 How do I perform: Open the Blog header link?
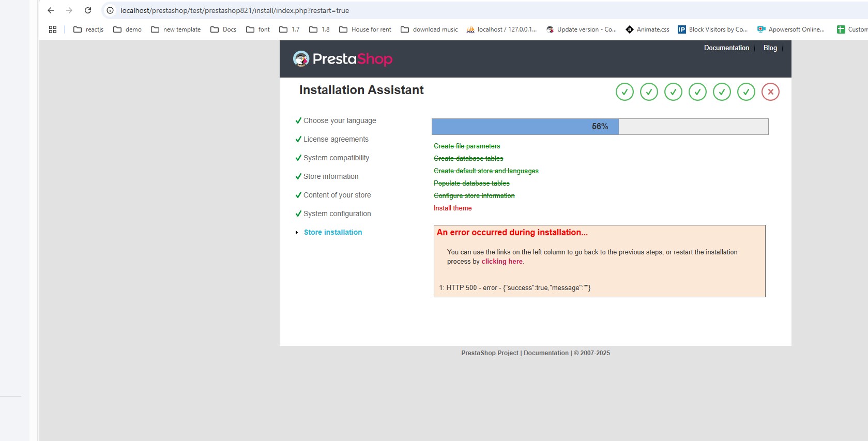tap(770, 48)
